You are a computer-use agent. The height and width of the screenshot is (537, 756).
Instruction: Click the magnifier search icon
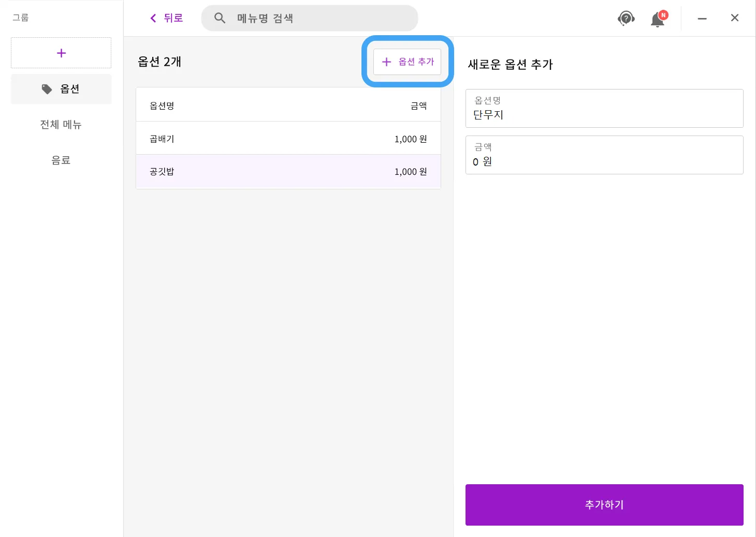point(220,18)
